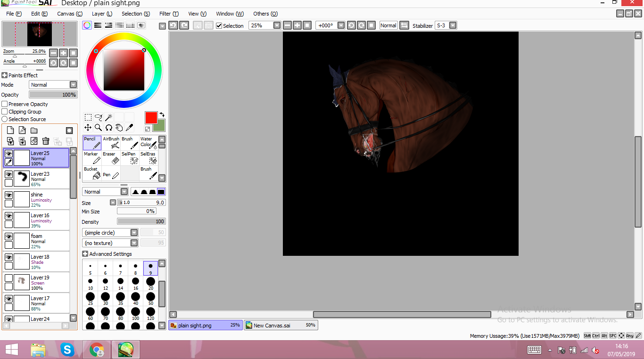This screenshot has width=644, height=359.
Task: Switch to the New Canvas.sai tab
Action: coord(281,325)
